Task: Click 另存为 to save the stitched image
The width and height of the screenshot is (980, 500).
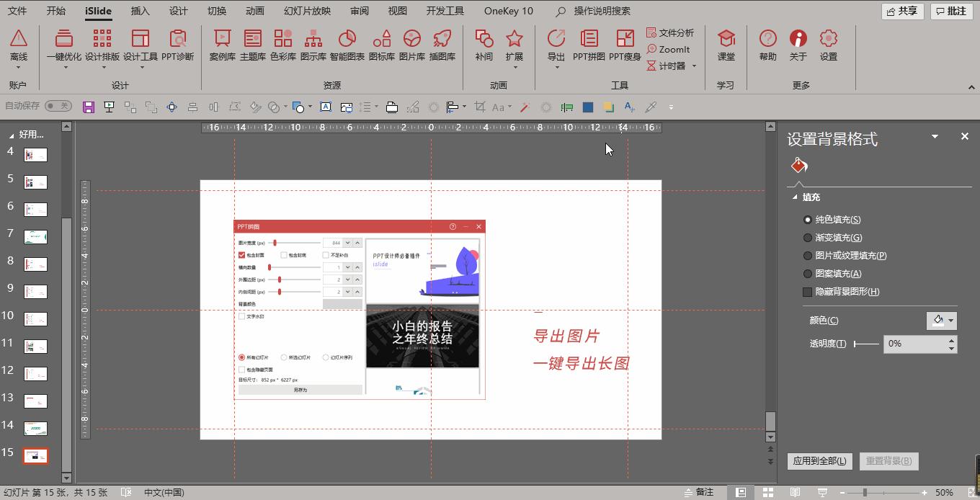Action: tap(300, 388)
